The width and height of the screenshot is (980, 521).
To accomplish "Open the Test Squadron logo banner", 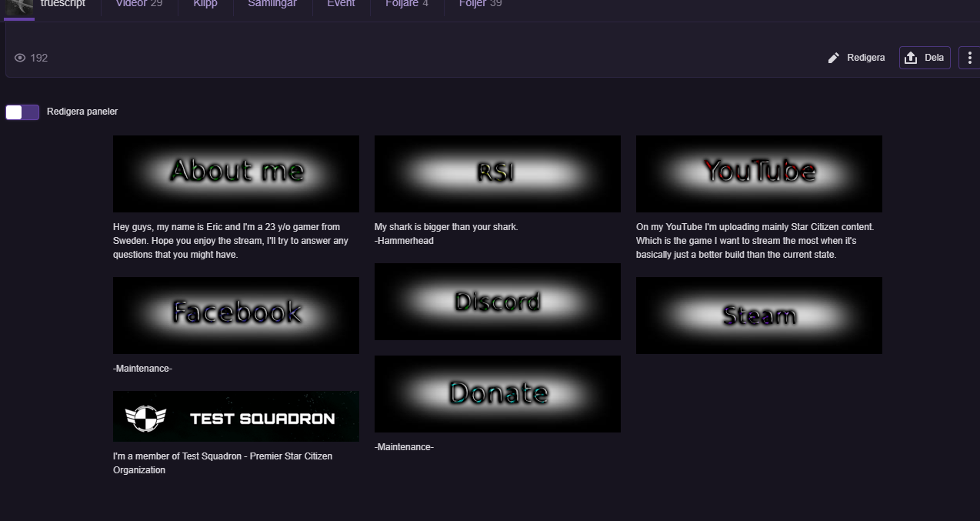I will 236,416.
